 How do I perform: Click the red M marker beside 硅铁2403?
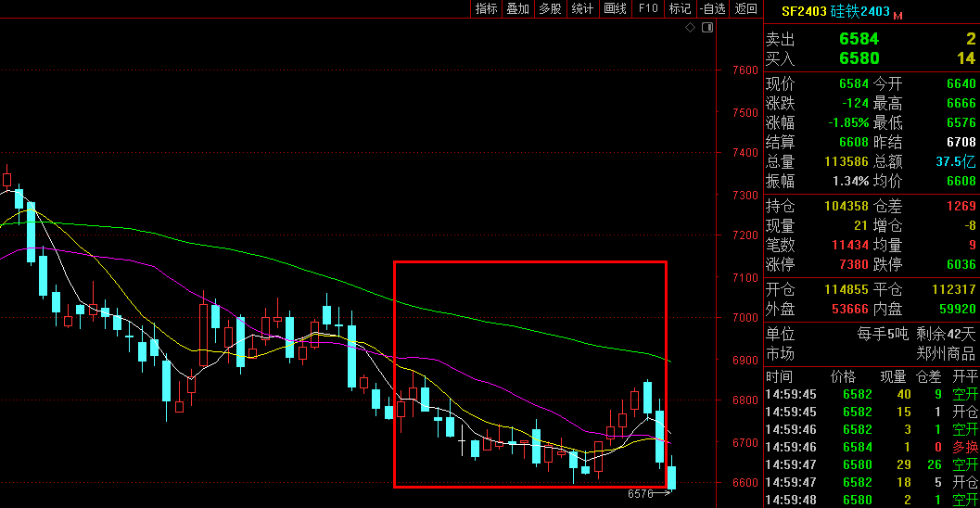coord(897,14)
